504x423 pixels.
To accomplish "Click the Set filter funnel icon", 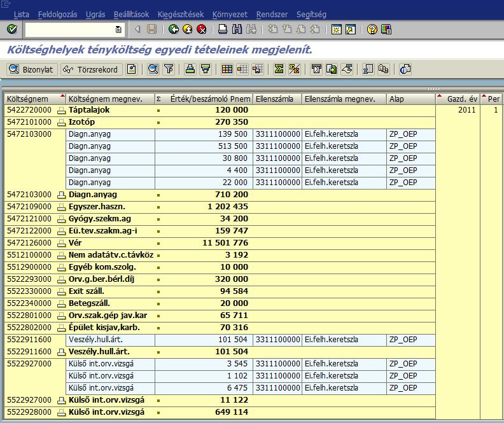I will pos(169,69).
